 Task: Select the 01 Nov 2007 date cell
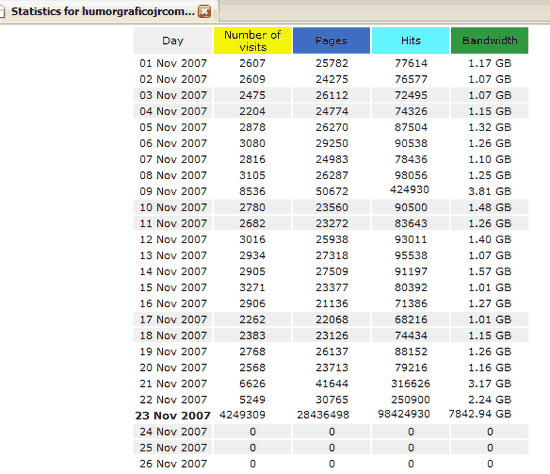(x=173, y=63)
